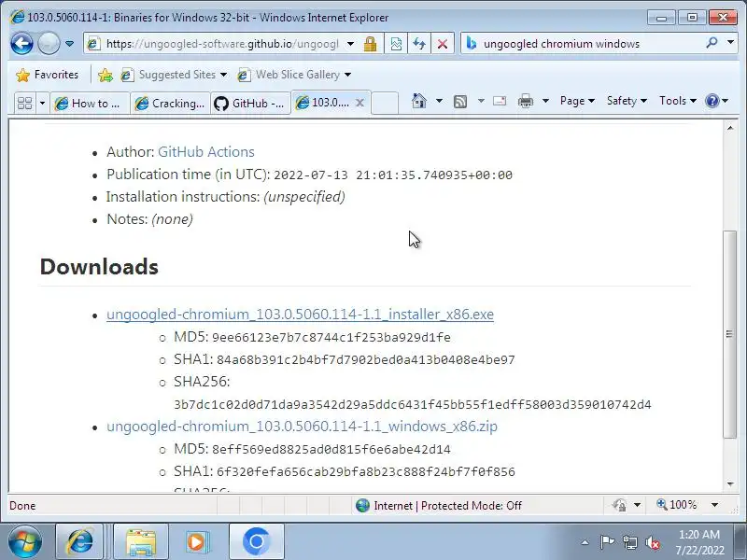This screenshot has height=560, width=747.
Task: Open the Tools menu
Action: click(678, 101)
